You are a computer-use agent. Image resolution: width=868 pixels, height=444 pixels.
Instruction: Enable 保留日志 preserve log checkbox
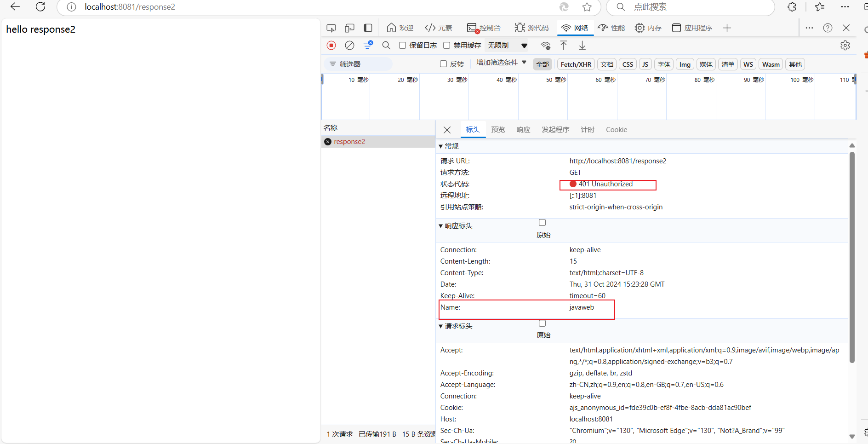point(402,45)
